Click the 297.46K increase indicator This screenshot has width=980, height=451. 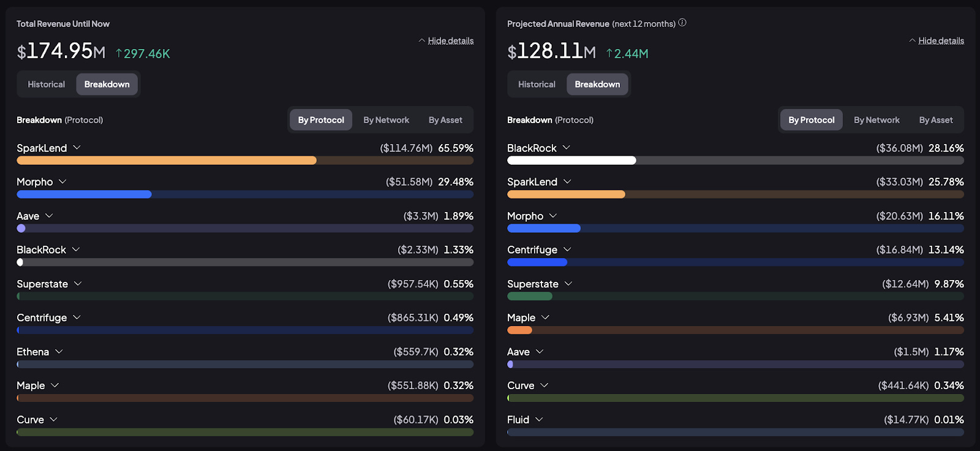click(x=143, y=54)
